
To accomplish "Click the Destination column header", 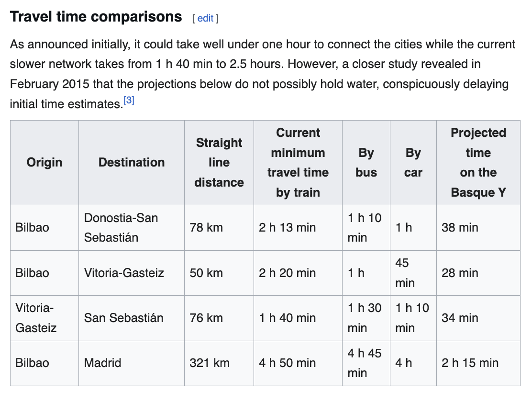I will (132, 163).
